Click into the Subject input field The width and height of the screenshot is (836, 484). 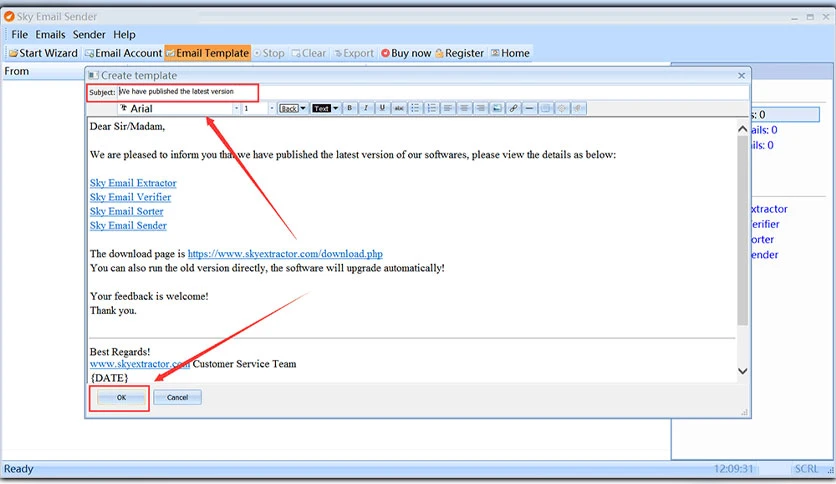point(433,92)
